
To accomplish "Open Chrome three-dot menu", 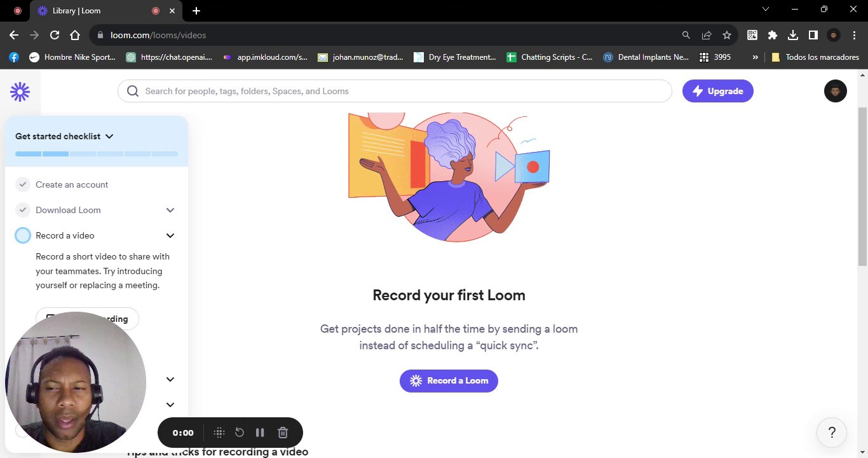I will pyautogui.click(x=854, y=35).
